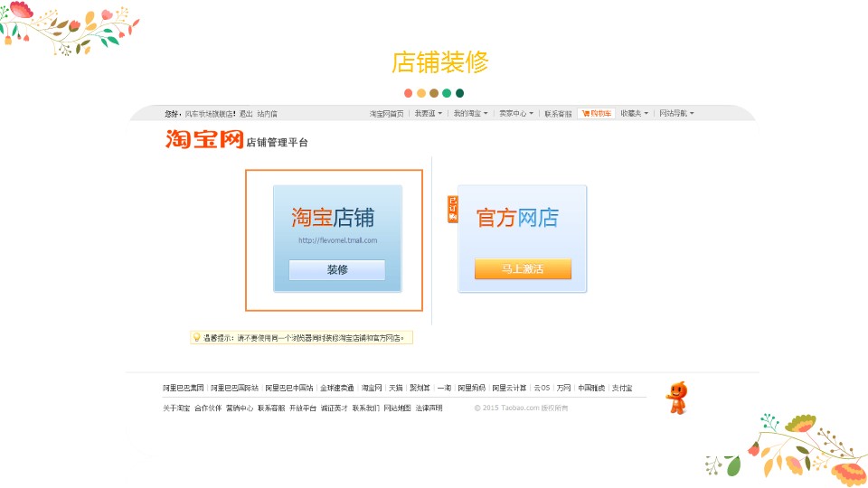Open the 站内信 messages link
Screen dimensions: 868x488
click(267, 114)
